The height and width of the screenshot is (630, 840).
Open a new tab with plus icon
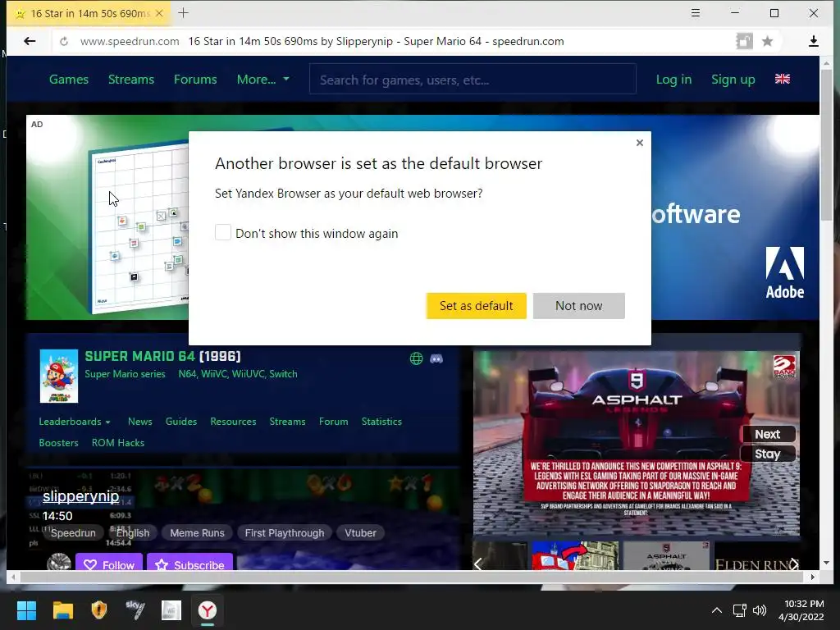(183, 13)
